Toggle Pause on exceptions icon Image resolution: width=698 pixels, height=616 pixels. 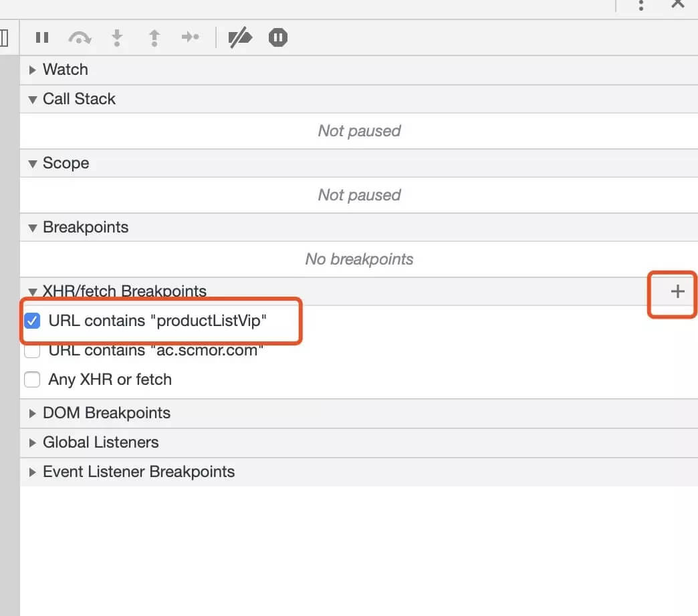pyautogui.click(x=277, y=37)
